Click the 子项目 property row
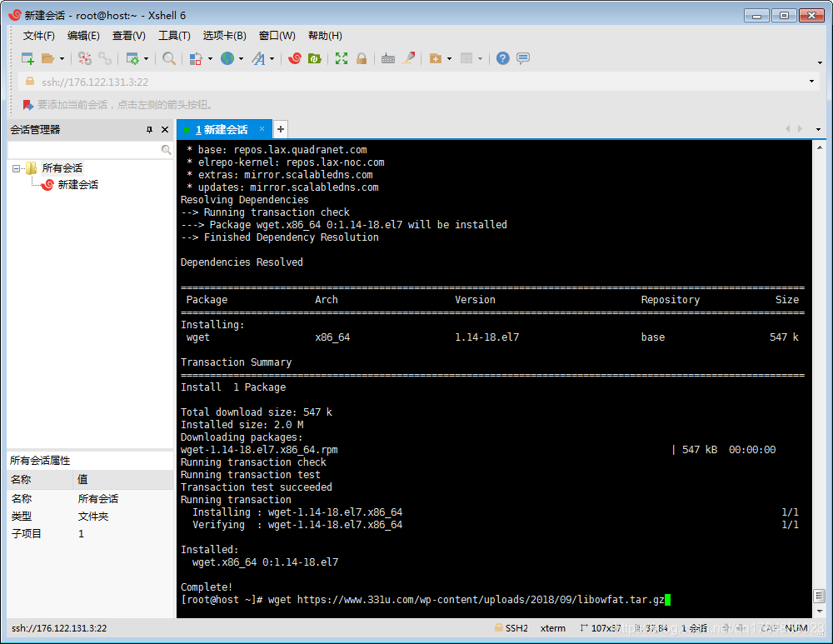 [90, 533]
